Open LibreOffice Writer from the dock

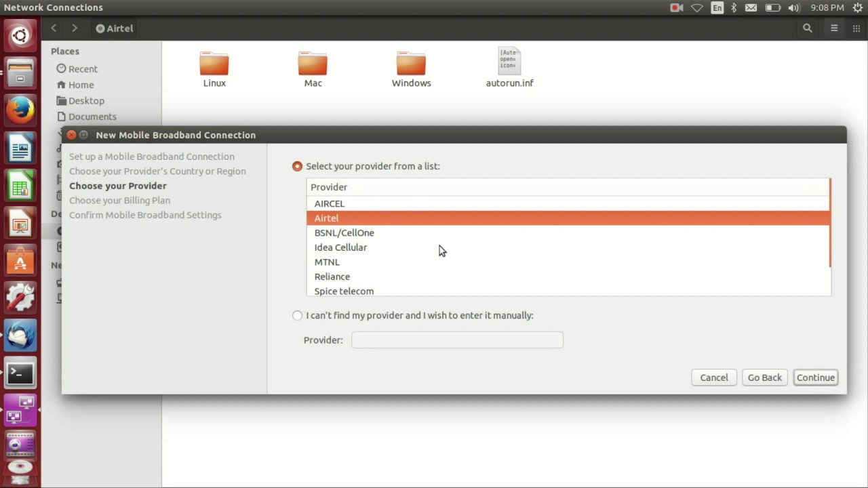20,148
